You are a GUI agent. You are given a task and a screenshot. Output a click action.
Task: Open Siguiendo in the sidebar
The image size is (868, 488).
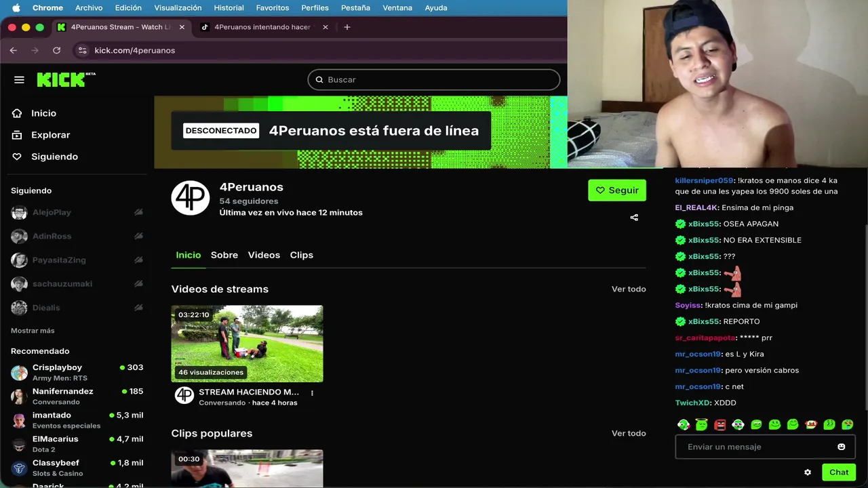point(54,157)
